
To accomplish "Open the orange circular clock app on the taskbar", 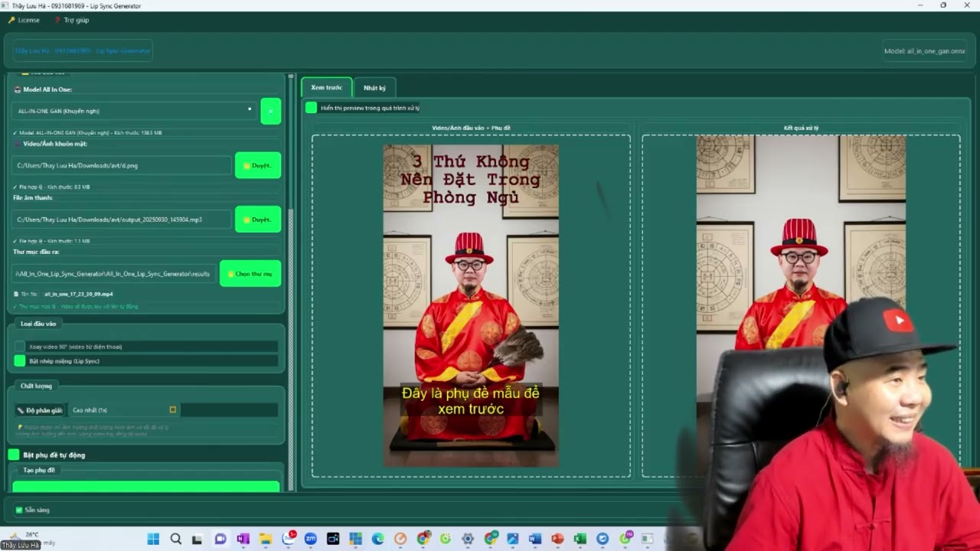I will pyautogui.click(x=400, y=539).
